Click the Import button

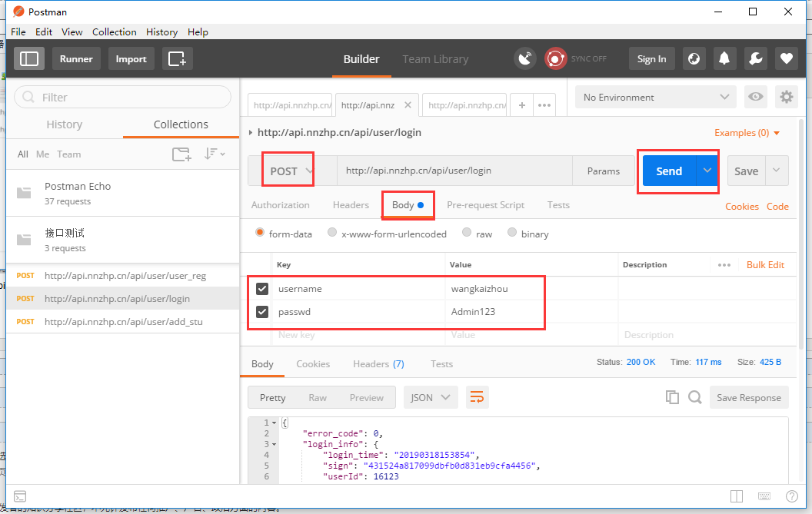(x=131, y=58)
